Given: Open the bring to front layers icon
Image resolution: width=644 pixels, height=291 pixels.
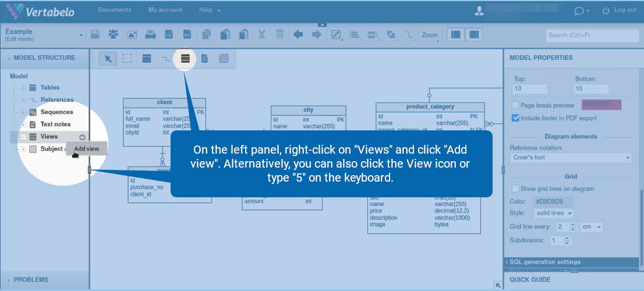Looking at the screenshot, I should coord(391,36).
